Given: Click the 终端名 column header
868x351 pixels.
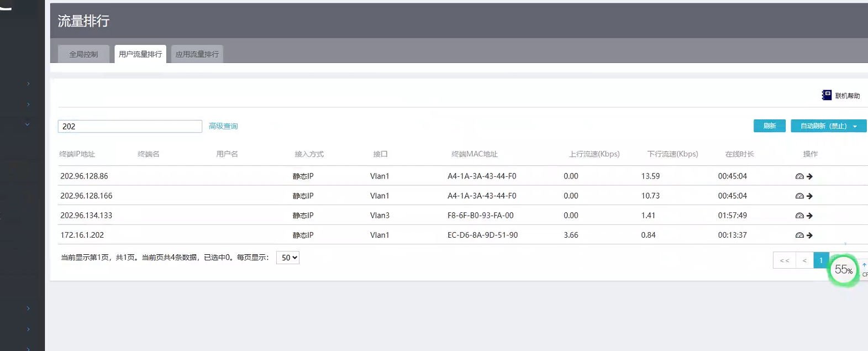Looking at the screenshot, I should point(149,154).
